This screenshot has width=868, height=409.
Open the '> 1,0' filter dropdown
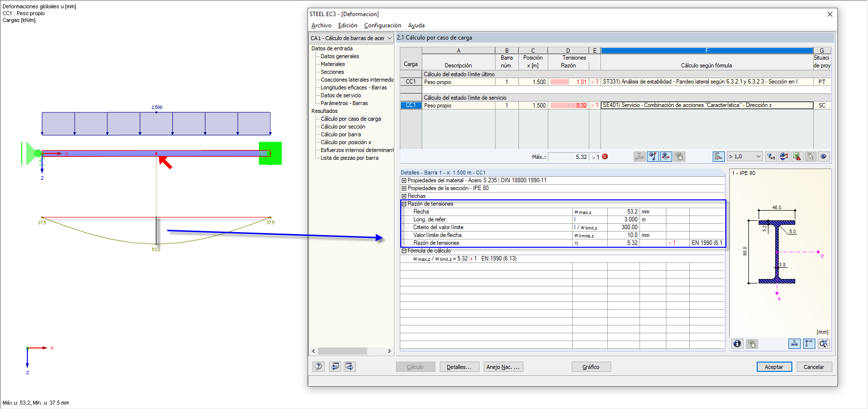[x=744, y=156]
